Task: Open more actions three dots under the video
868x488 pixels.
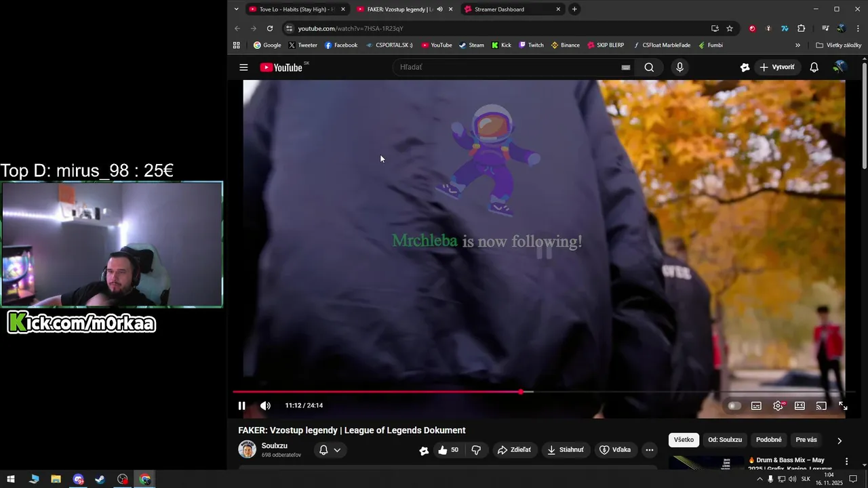Action: pos(649,450)
